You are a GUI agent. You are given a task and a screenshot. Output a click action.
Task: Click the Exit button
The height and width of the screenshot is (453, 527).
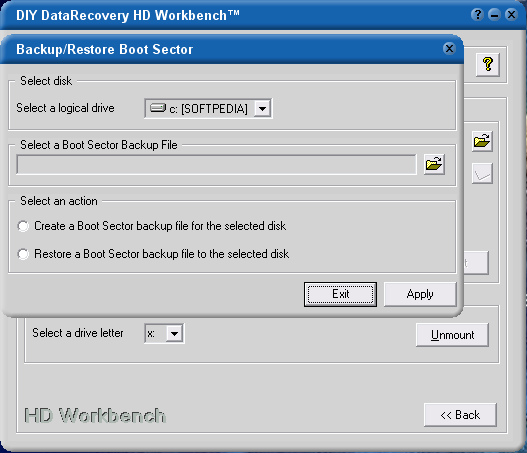pos(340,294)
